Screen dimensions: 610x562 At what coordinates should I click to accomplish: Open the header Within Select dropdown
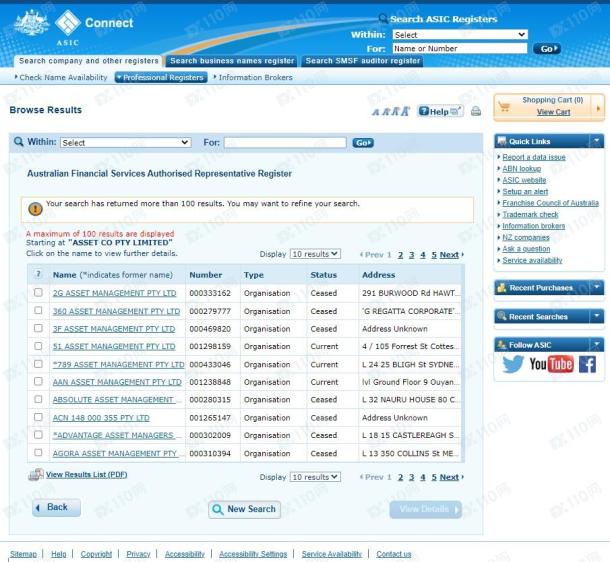click(460, 35)
